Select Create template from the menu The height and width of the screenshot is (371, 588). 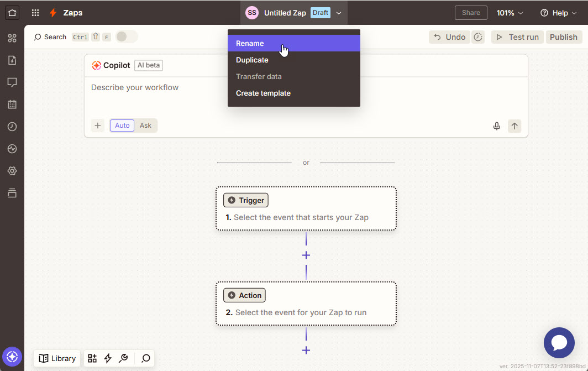pos(294,93)
